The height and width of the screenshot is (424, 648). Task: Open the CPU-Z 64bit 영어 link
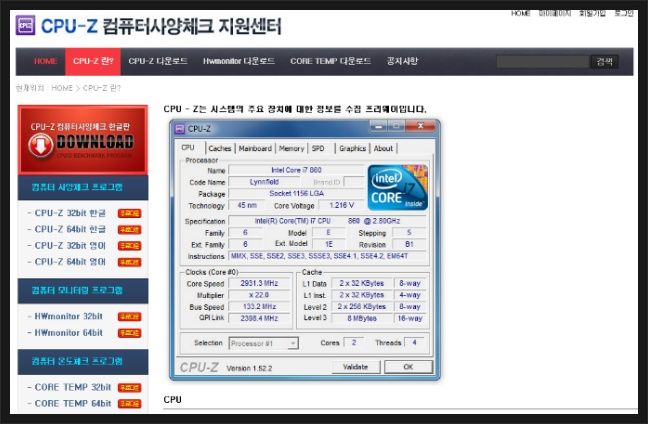[x=70, y=262]
